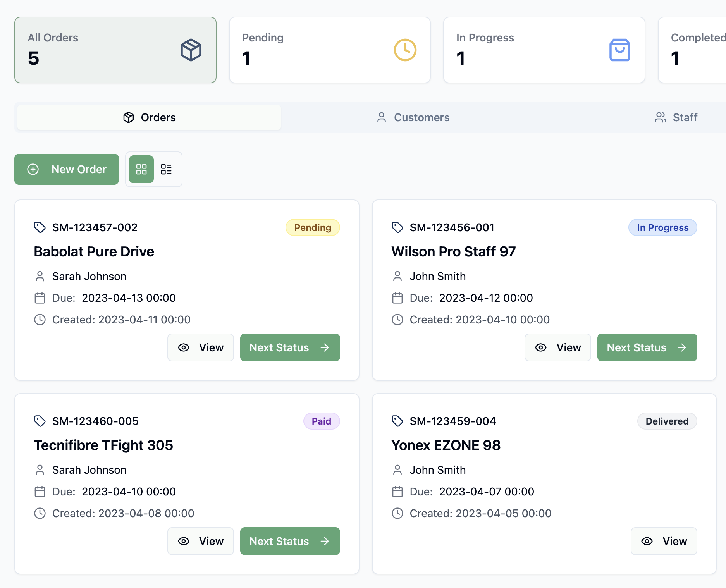Click the plus circle icon in New Order
The height and width of the screenshot is (588, 726).
tap(33, 169)
